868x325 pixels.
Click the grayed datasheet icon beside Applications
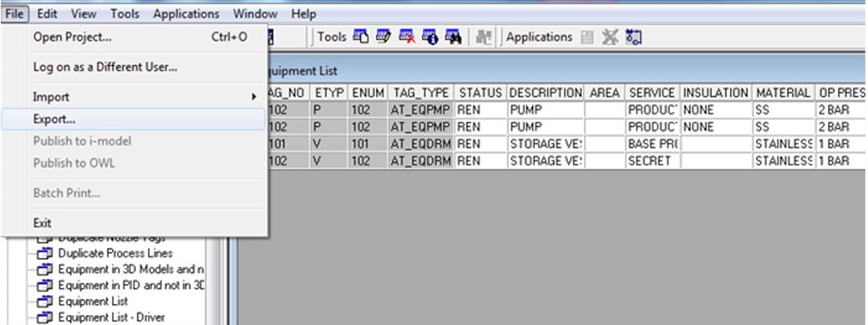pyautogui.click(x=587, y=37)
